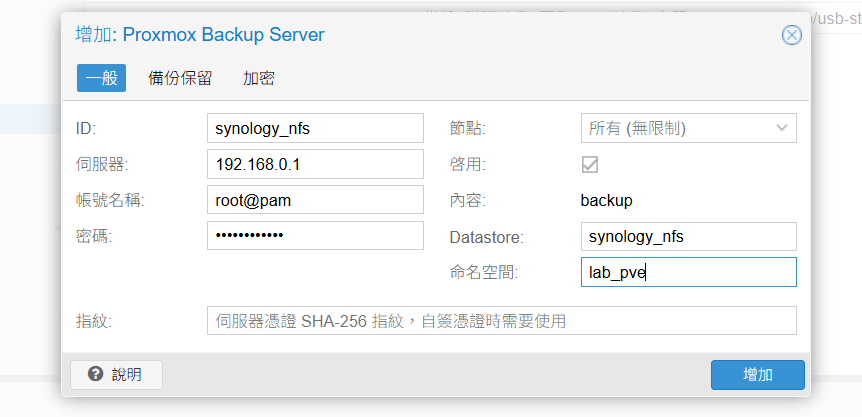Click the dialog title 增加: Proxmox Backup Server

point(200,35)
